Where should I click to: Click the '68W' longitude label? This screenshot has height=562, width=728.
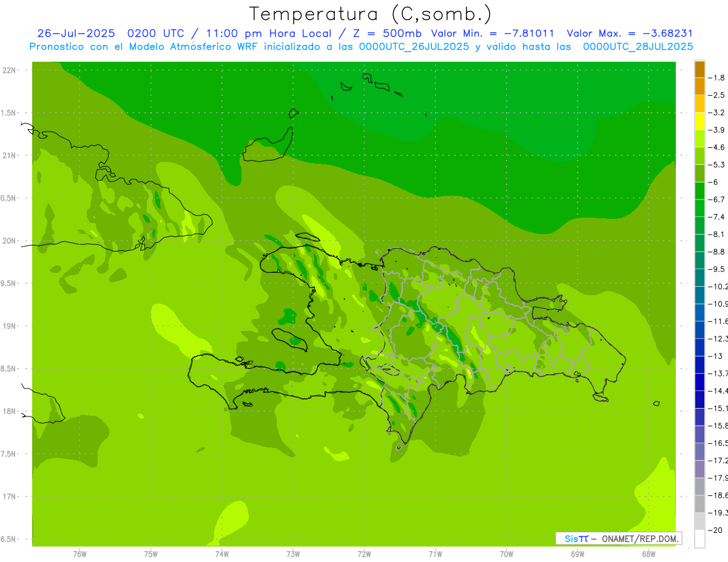point(649,554)
